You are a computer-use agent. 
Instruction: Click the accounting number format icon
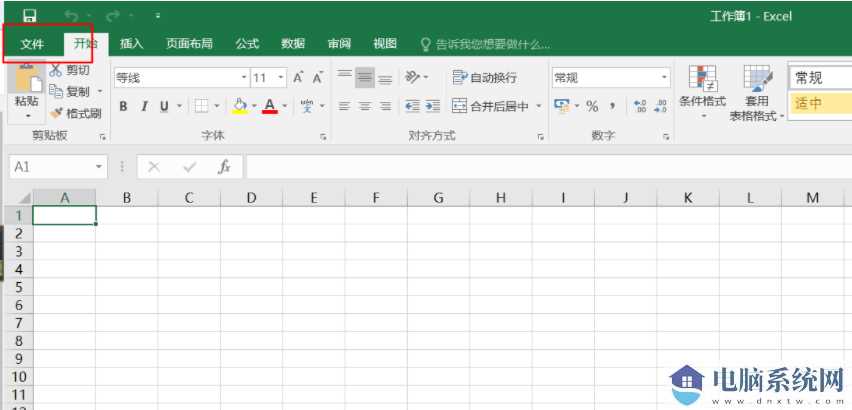[561, 106]
